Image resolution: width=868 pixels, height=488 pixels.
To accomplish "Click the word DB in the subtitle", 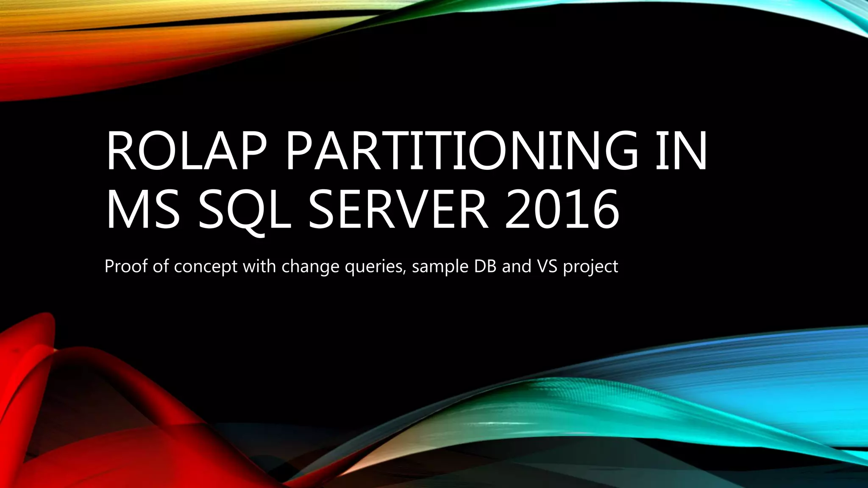I will coord(486,266).
